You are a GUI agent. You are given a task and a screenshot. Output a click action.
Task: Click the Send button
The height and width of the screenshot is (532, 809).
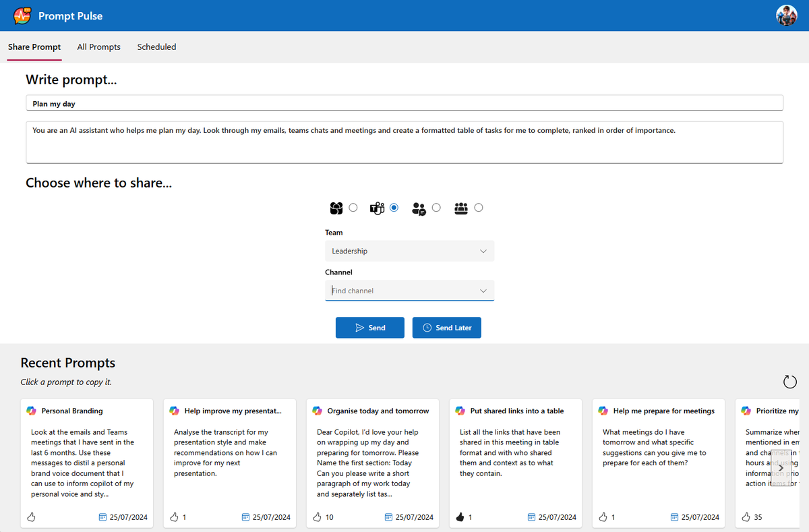point(370,328)
